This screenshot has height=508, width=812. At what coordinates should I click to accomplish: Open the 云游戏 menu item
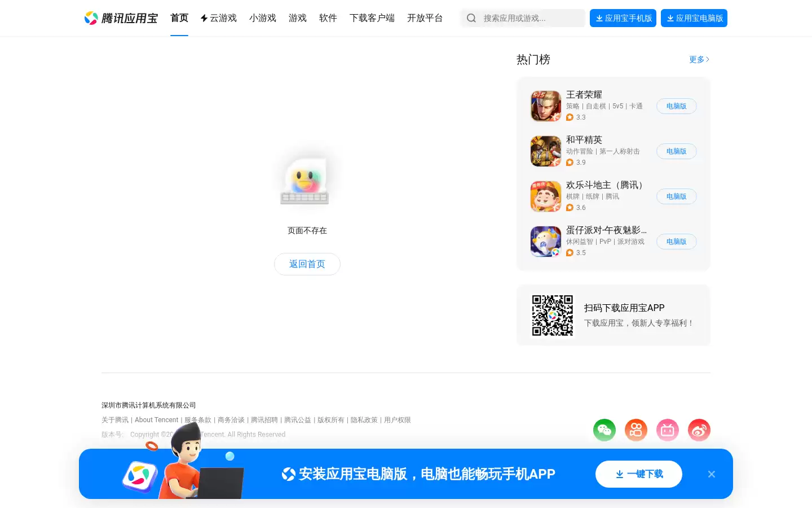(x=219, y=18)
